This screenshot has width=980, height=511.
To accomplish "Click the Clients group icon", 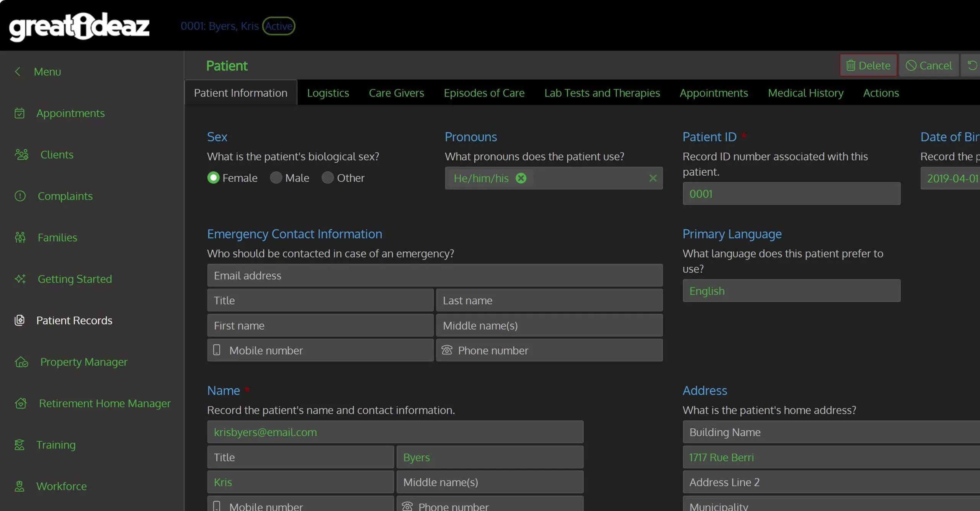I will 21,155.
